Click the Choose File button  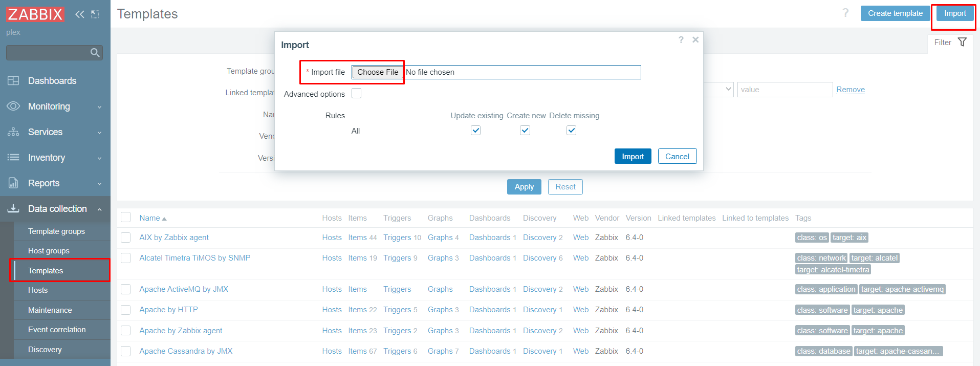point(378,72)
